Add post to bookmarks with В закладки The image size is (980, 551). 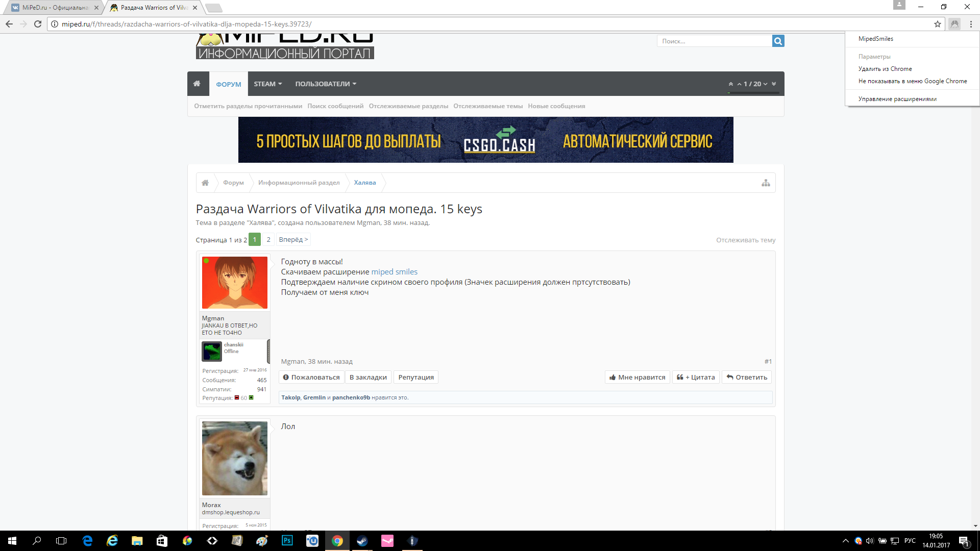click(368, 378)
